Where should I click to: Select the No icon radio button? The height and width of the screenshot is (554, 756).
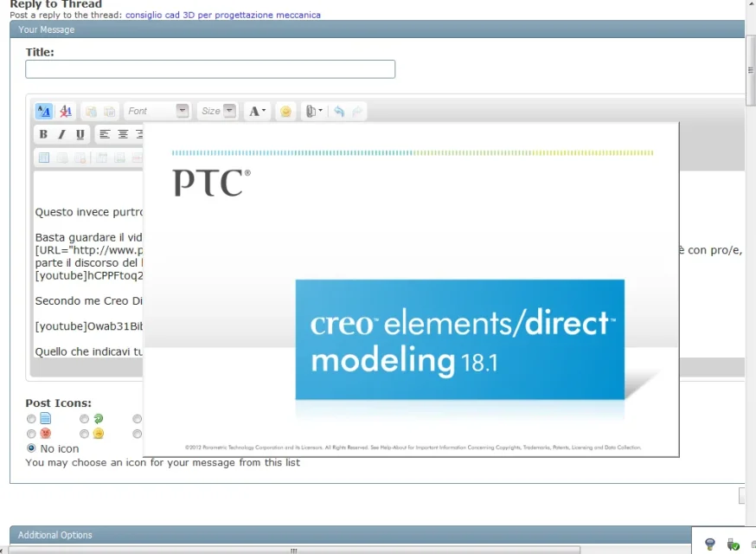[31, 448]
